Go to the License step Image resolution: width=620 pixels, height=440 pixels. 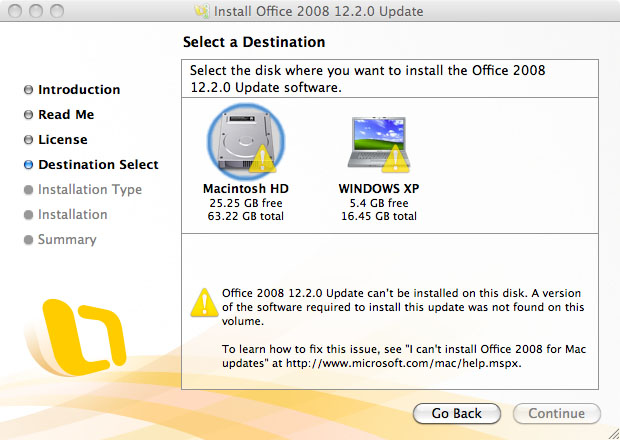tap(63, 140)
